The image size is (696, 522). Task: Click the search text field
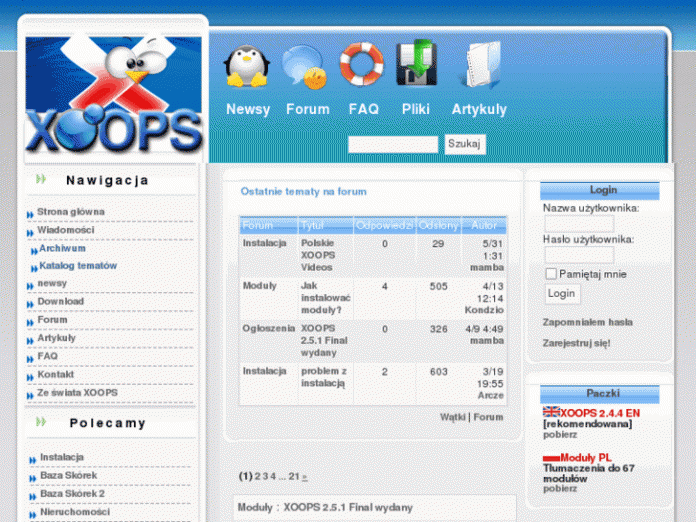392,145
